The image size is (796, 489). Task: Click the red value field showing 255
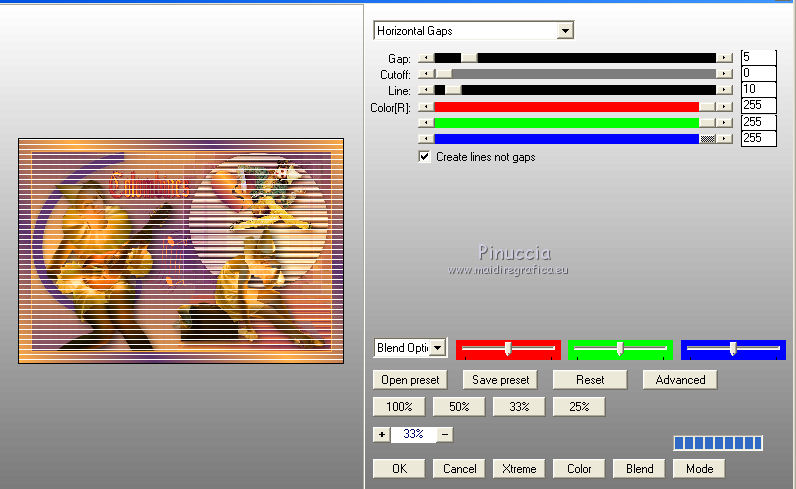pyautogui.click(x=758, y=105)
